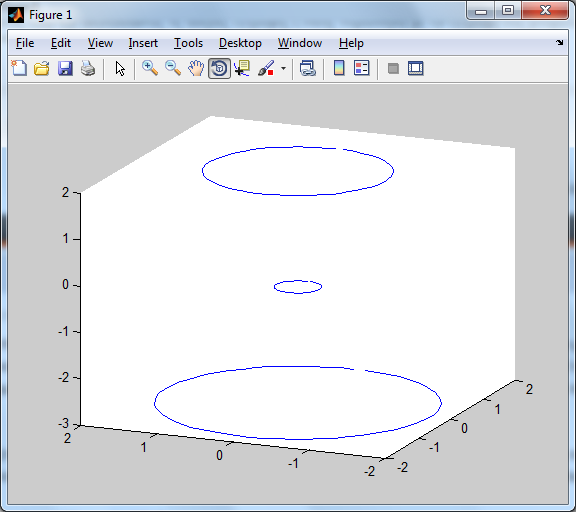Click the dock figure arrow in menu bar corner
The width and height of the screenshot is (576, 512).
(x=559, y=43)
